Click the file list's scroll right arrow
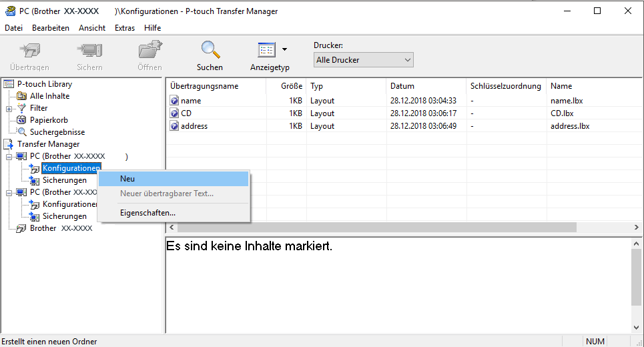The width and height of the screenshot is (644, 347). tap(636, 227)
